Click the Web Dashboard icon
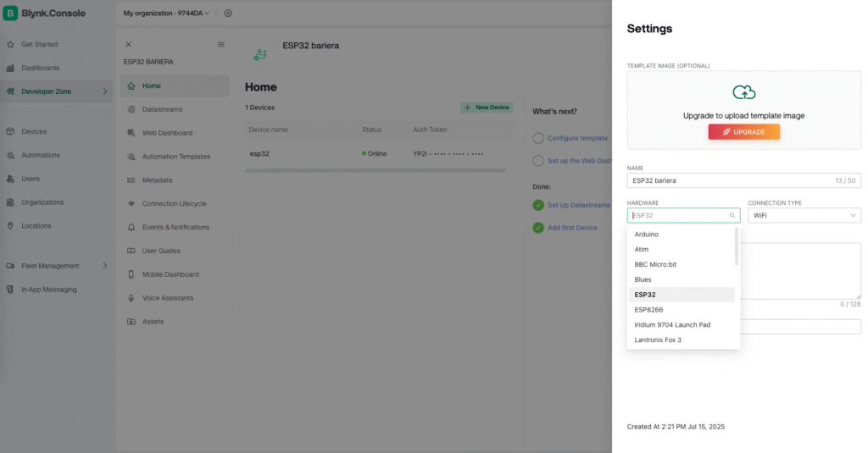868x453 pixels. [x=131, y=133]
